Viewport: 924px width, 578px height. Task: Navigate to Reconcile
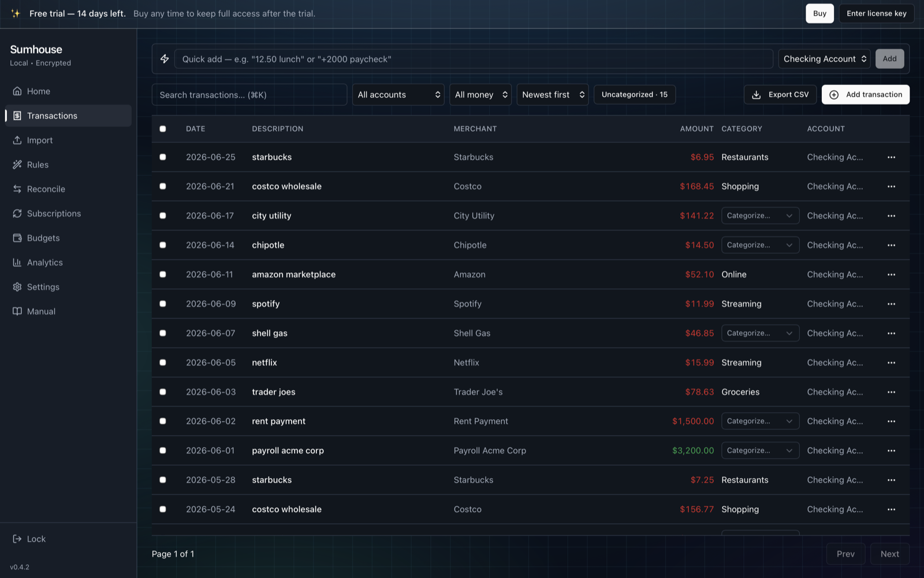[x=68, y=189]
